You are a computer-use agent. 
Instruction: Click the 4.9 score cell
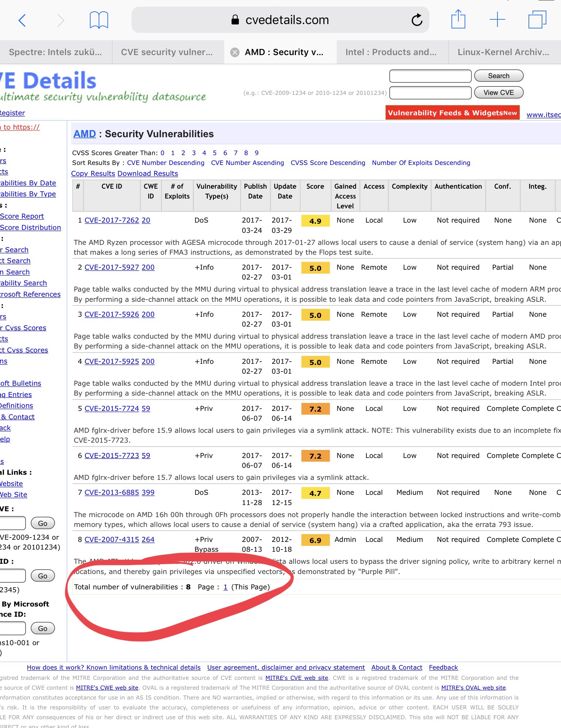point(315,221)
